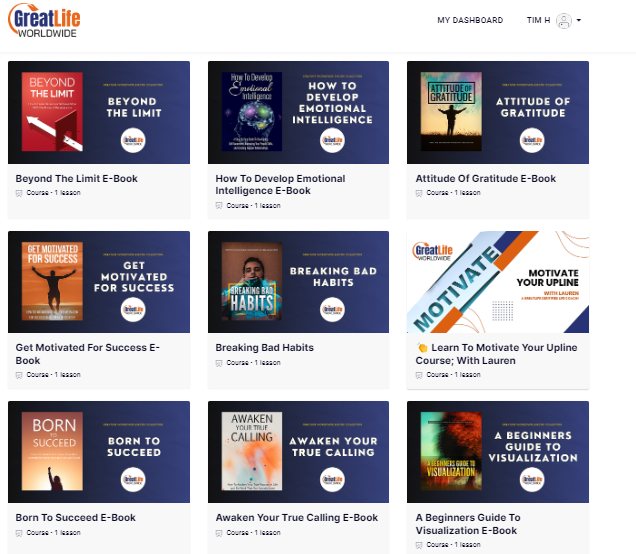Open the Get Motivated For Success thumbnail

click(x=99, y=282)
